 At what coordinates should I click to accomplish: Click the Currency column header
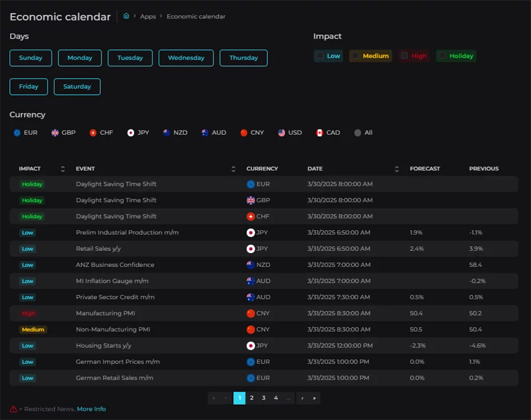262,169
